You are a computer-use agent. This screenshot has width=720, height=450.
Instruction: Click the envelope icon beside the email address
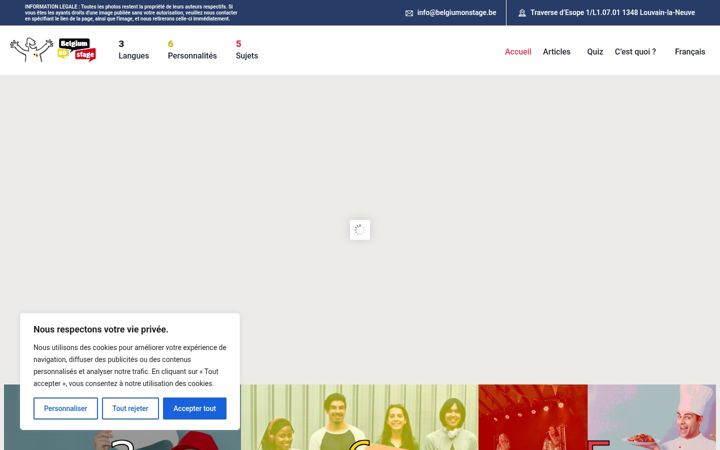409,13
